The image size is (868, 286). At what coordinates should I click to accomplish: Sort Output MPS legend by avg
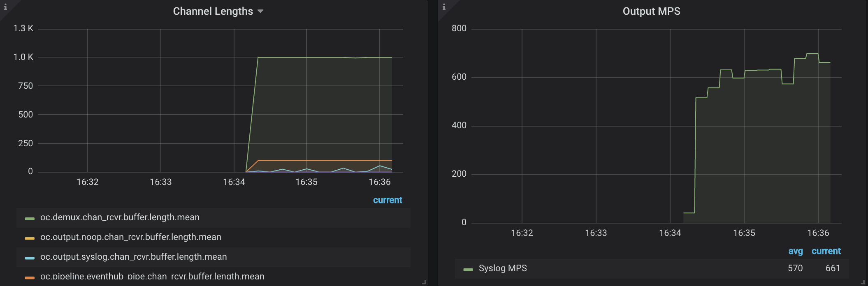(x=795, y=251)
